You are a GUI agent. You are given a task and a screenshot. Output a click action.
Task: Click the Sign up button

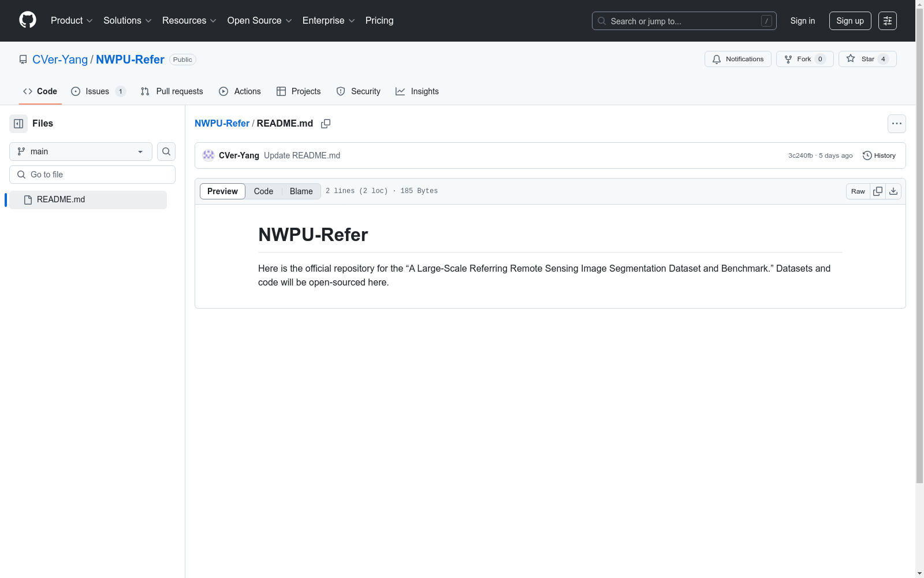(850, 21)
